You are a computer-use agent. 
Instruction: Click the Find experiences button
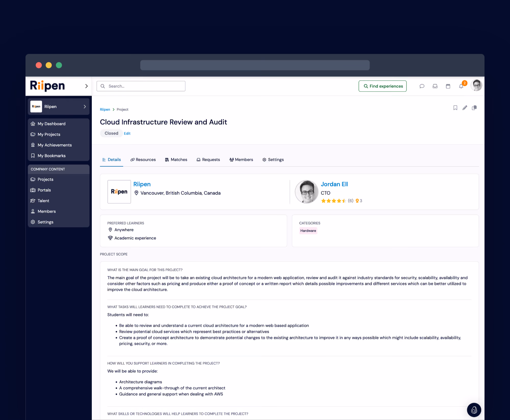[382, 86]
